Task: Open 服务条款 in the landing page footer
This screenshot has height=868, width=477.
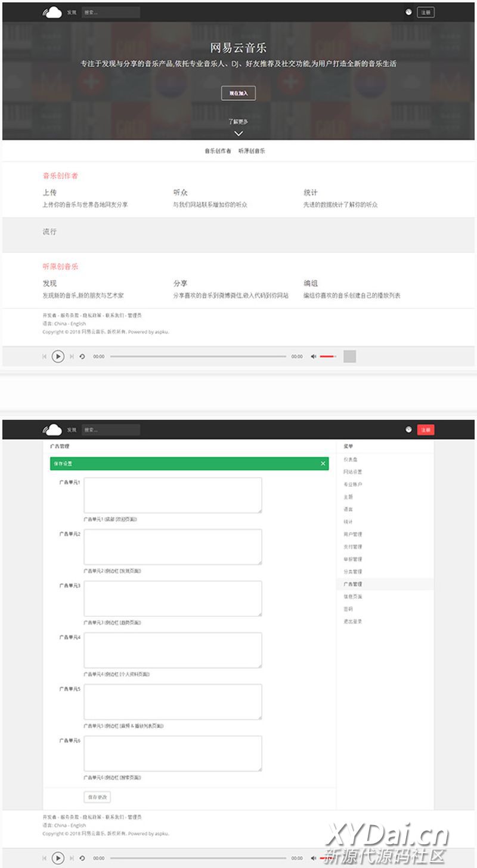Action: [69, 315]
